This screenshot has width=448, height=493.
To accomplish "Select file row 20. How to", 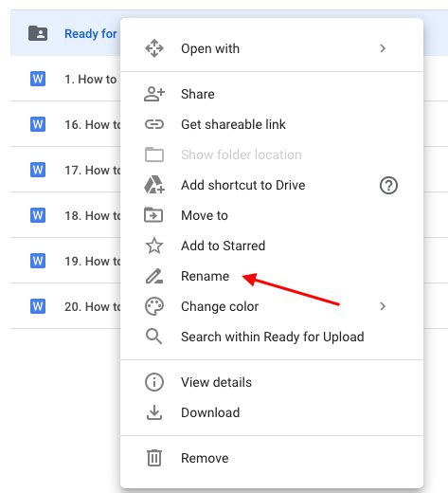I will click(65, 306).
